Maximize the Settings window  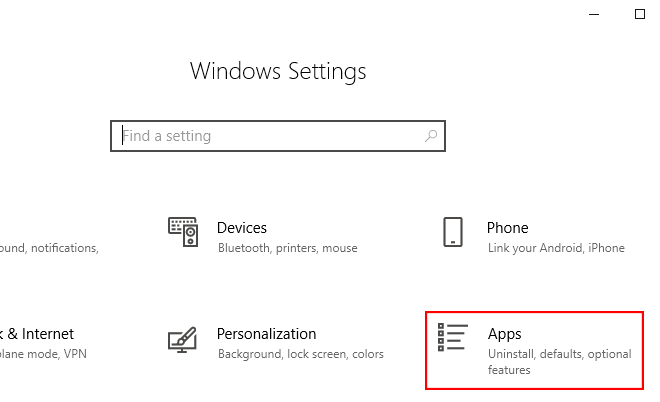(640, 15)
